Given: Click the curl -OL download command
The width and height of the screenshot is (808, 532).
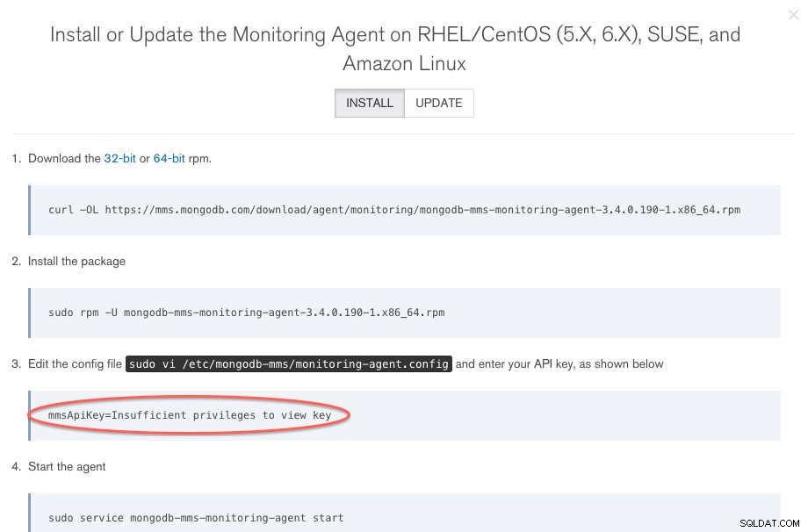Looking at the screenshot, I should 394,210.
